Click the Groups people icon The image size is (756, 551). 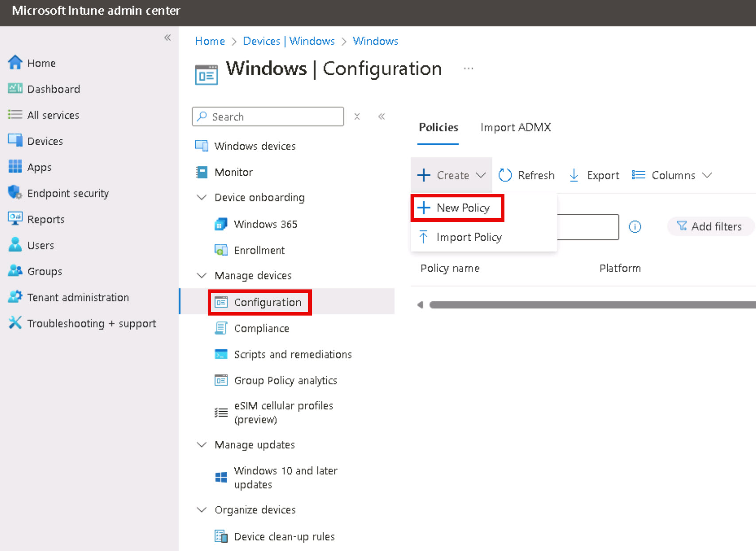coord(15,271)
